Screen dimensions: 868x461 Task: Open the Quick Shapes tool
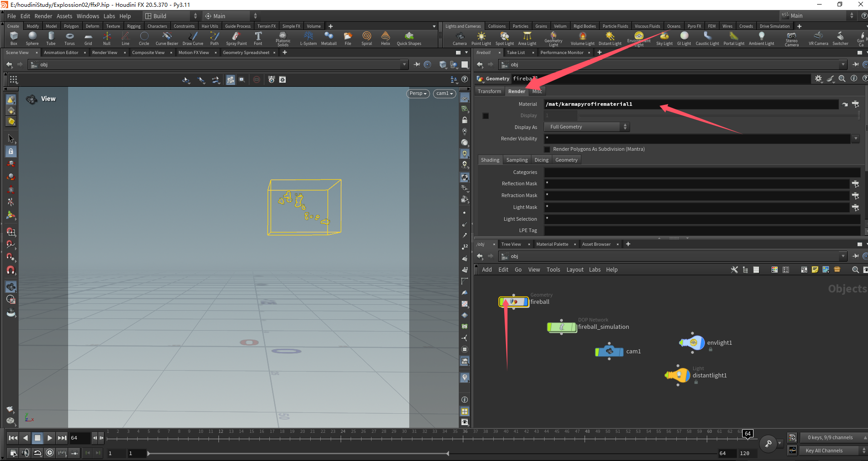click(409, 38)
